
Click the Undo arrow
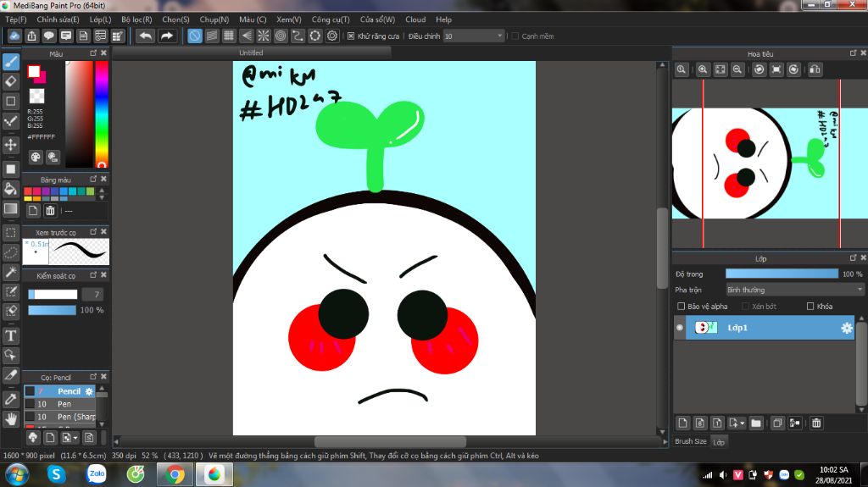[x=146, y=36]
